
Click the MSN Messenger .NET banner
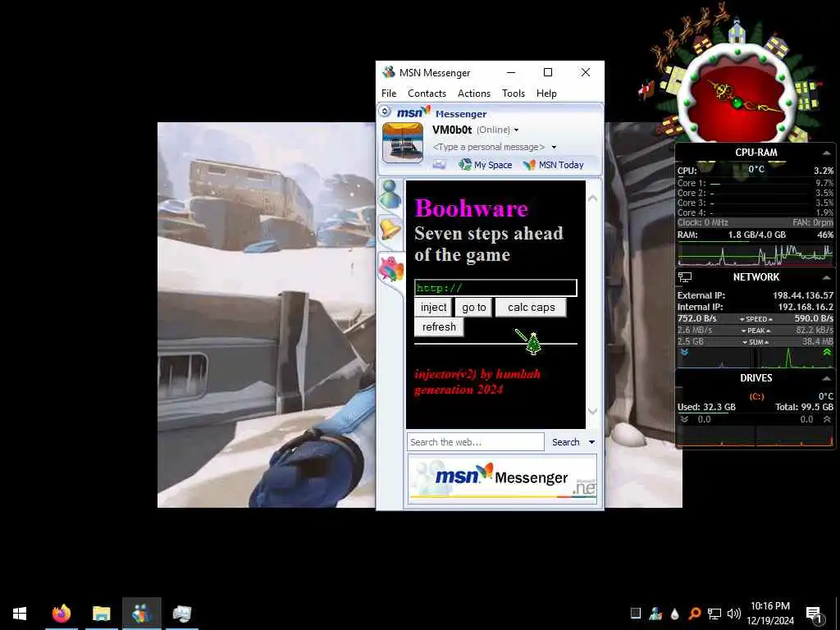502,478
